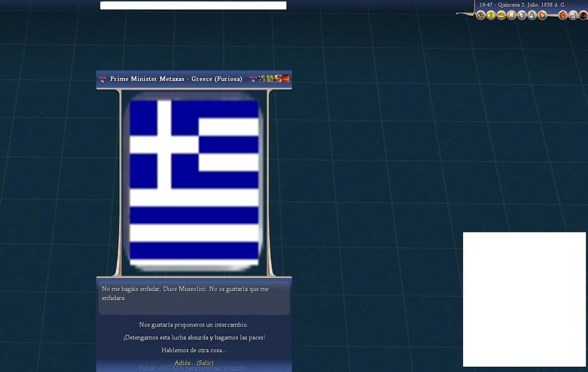The image size is (588, 372).
Task: Select 'Nos gustaría proponeros un intercambio'
Action: pyautogui.click(x=193, y=325)
